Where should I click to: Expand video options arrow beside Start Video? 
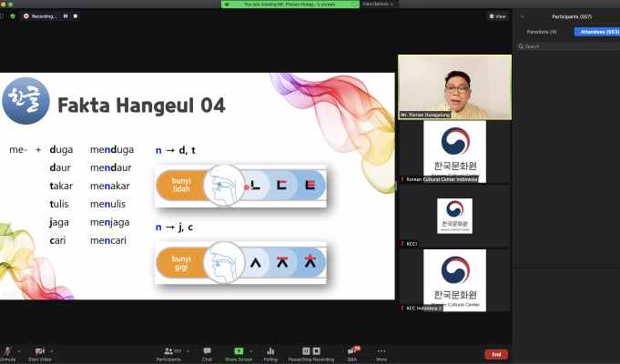(52, 350)
